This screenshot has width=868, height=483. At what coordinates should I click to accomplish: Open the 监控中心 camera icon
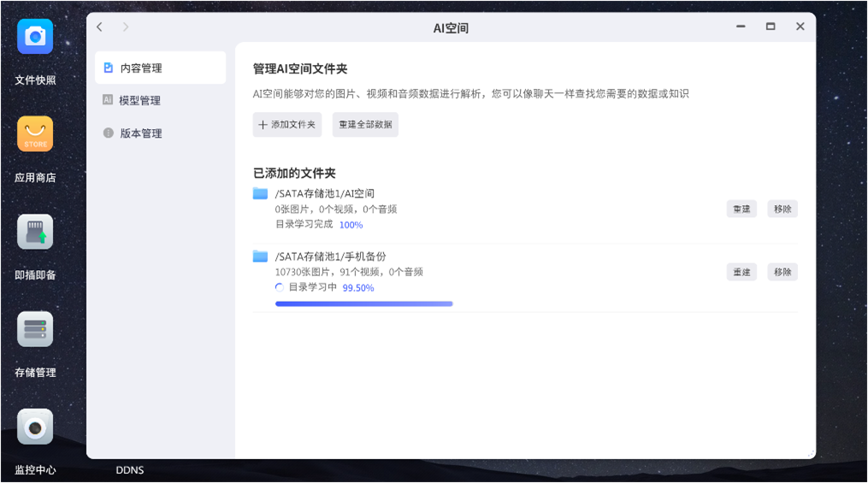point(35,427)
